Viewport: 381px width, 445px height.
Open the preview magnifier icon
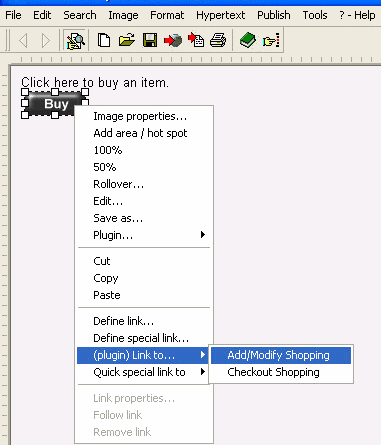(76, 40)
